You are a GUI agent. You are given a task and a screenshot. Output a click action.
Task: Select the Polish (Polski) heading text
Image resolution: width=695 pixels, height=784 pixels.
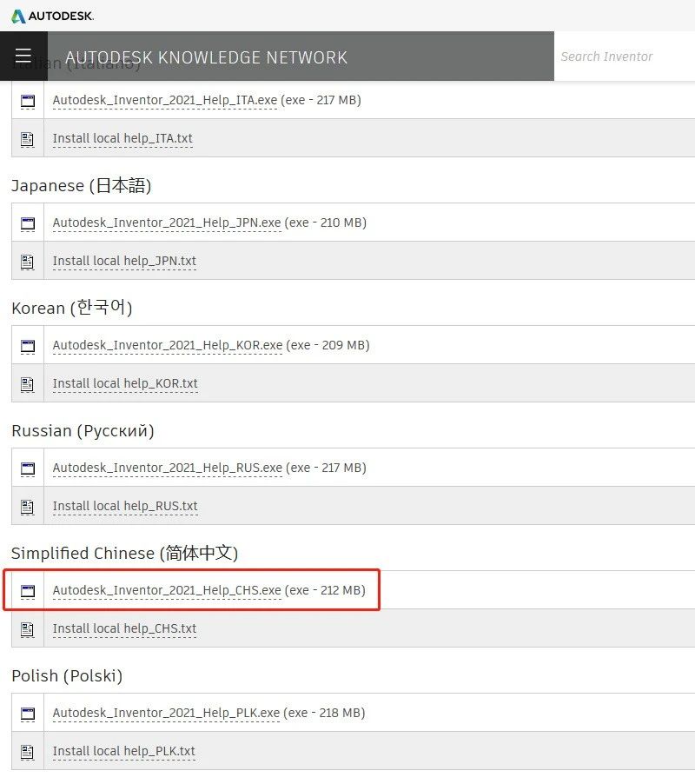67,675
